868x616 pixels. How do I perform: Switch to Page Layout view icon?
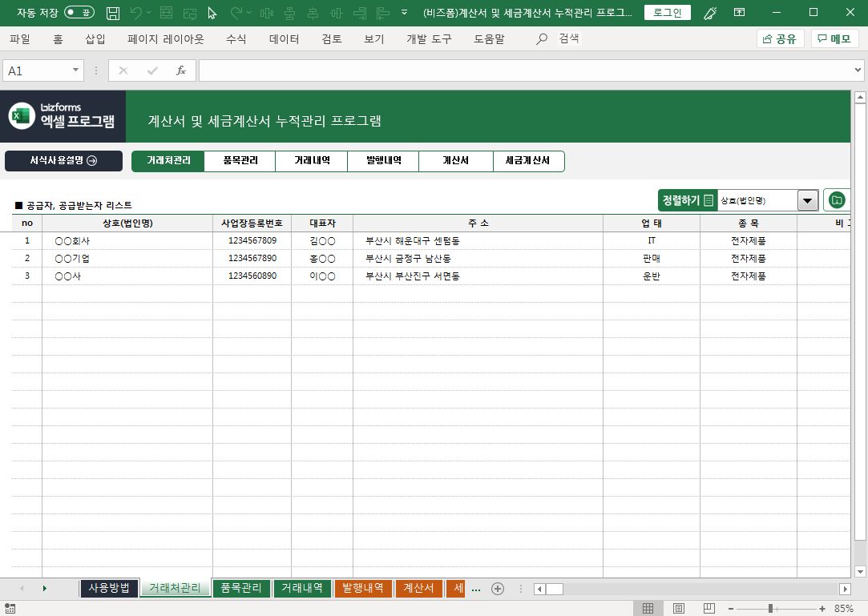click(x=678, y=608)
